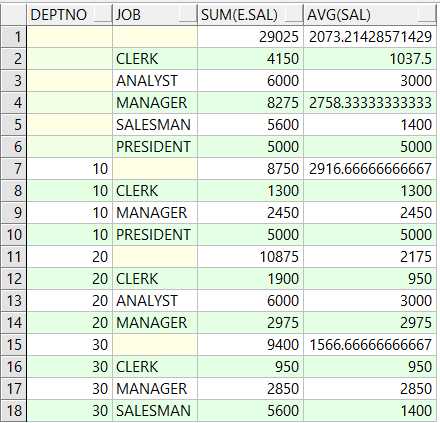440x423 pixels.
Task: Click the 5000 sum in row 6
Action: click(251, 147)
